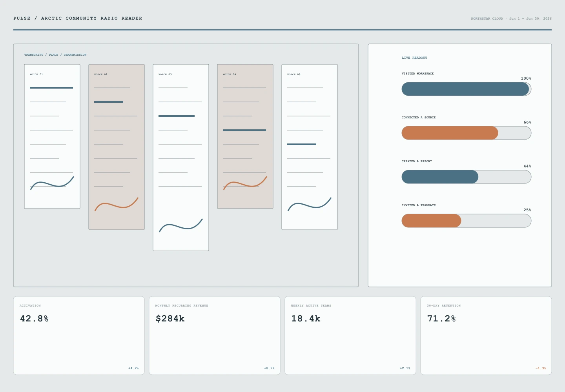Click the 'Jun 1 – Jun 30, 2026' date range

530,18
